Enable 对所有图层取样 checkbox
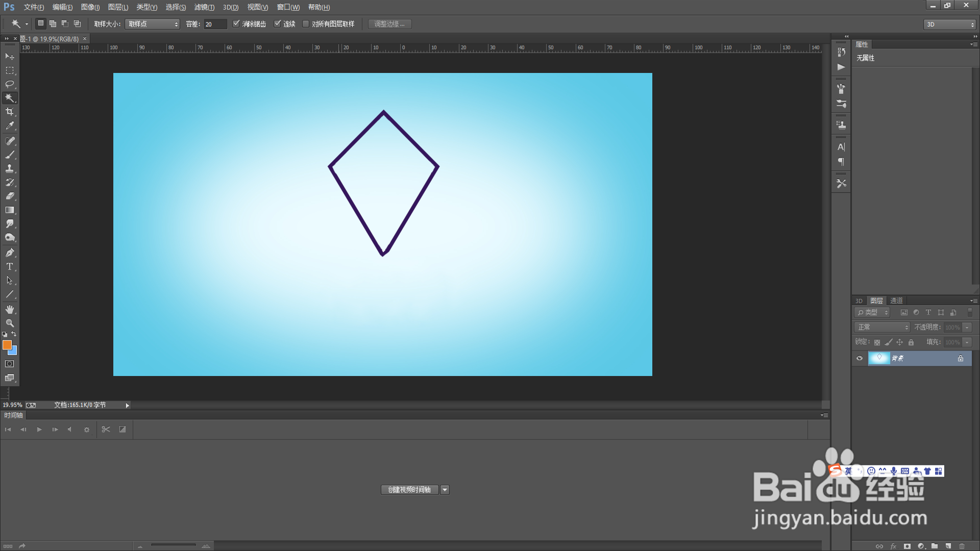The image size is (980, 551). pos(306,24)
